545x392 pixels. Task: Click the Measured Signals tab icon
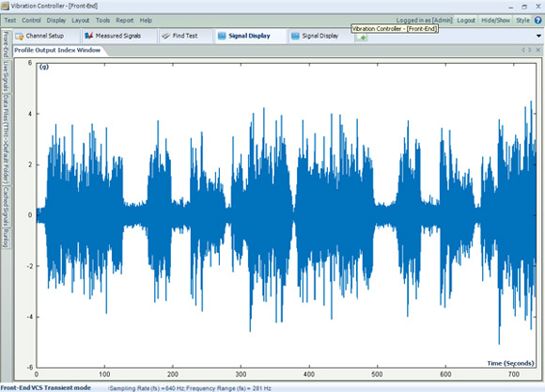(89, 36)
